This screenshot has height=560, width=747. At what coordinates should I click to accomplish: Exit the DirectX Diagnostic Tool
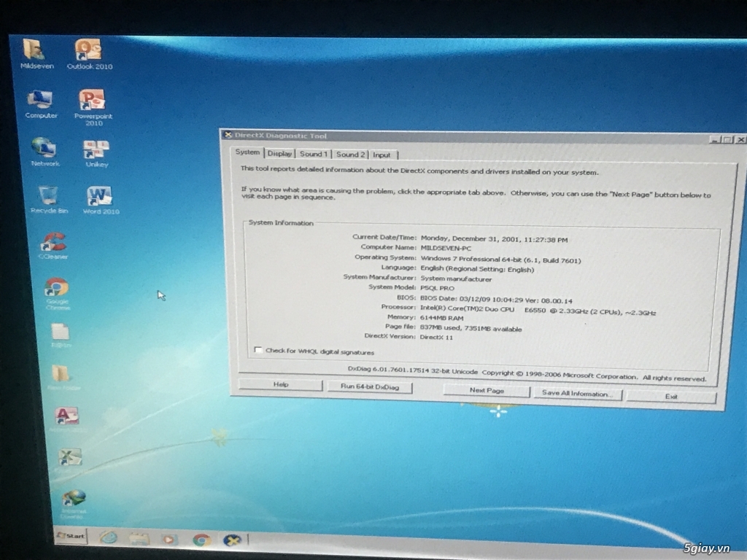(671, 396)
